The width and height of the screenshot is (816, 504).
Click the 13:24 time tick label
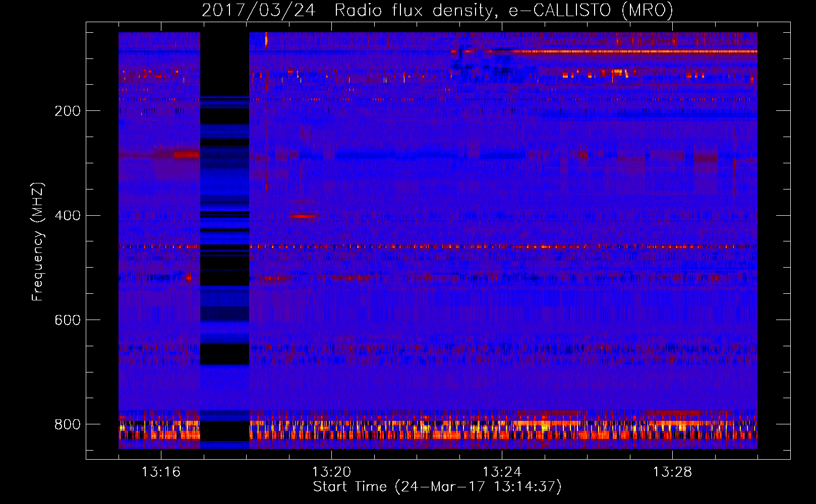pyautogui.click(x=502, y=472)
